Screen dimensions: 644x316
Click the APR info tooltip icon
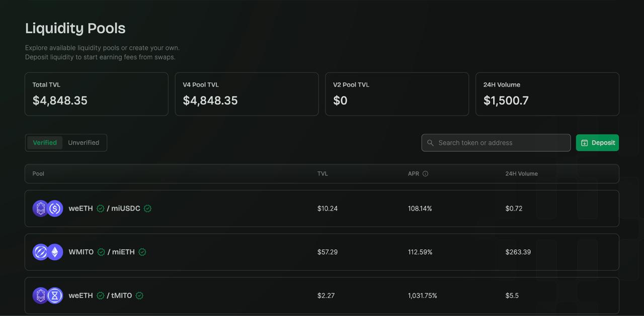[425, 174]
